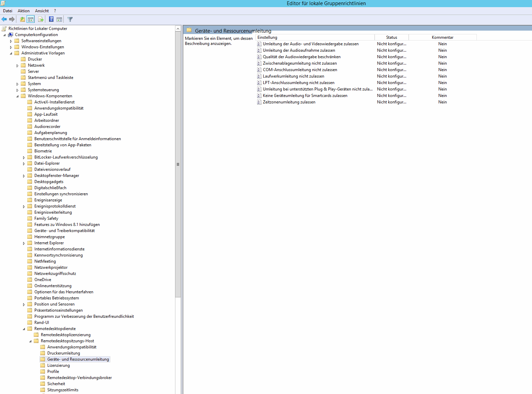Click policy icon of Zwischenablageumleitung nicht zulassen
The height and width of the screenshot is (394, 532).
[259, 63]
